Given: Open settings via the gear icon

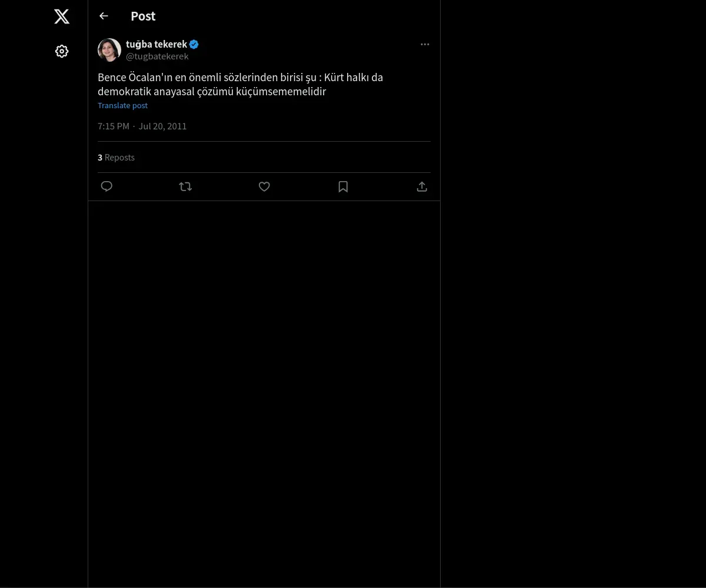Looking at the screenshot, I should pyautogui.click(x=62, y=52).
